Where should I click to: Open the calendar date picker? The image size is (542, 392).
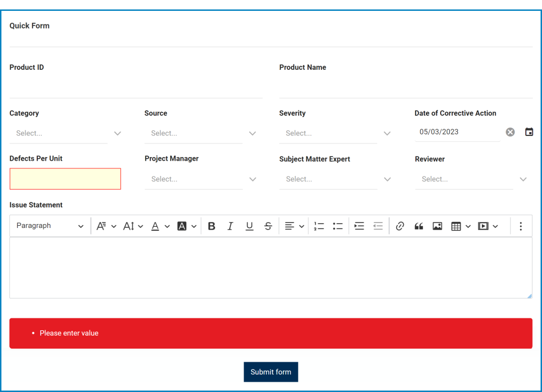529,132
